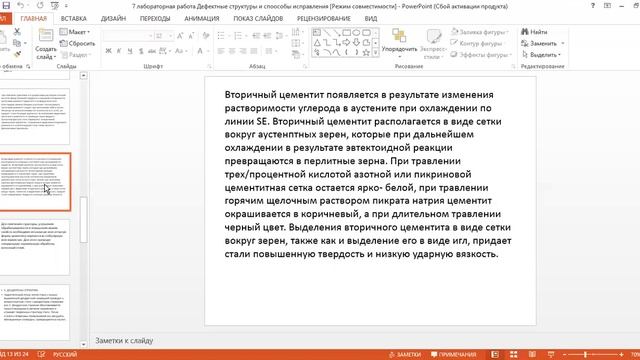Switch to reading view in status bar
Image resolution: width=640 pixels, height=360 pixels.
click(x=532, y=354)
